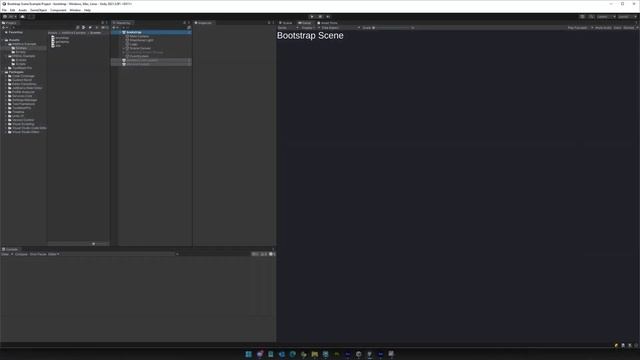
Task: Click the Pause button in the toolbar
Action: 320,17
